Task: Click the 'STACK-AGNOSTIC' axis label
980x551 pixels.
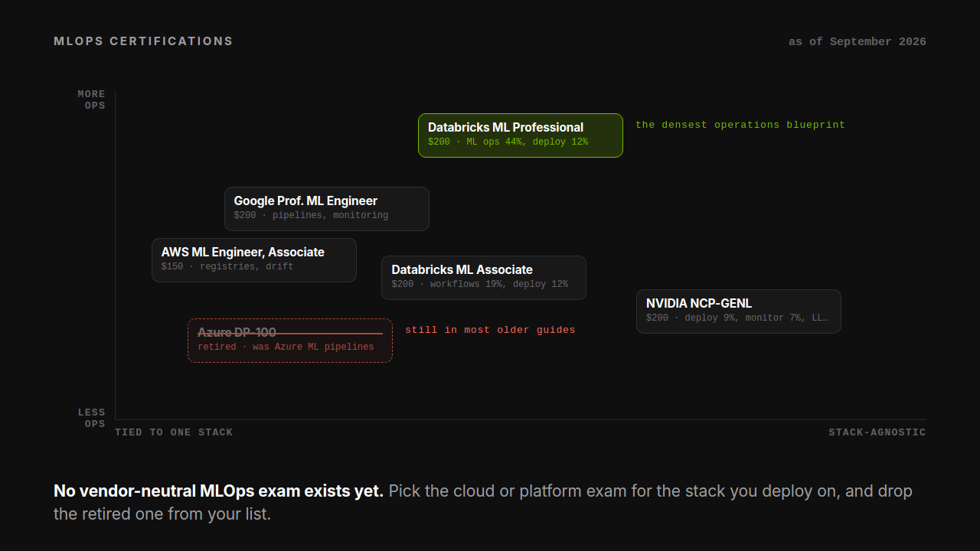Action: 877,432
